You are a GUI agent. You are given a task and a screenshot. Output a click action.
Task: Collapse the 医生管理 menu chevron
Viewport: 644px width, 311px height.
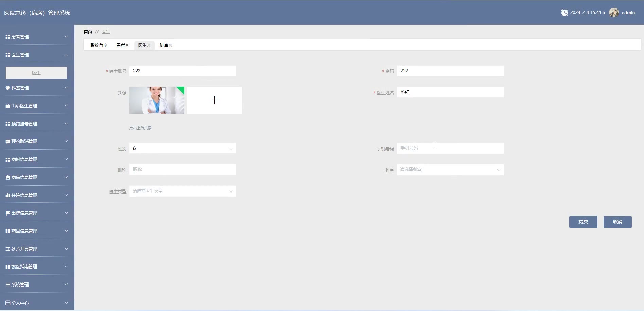(66, 55)
